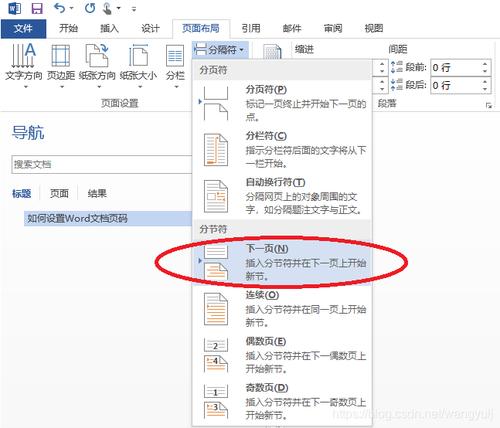This screenshot has height=428, width=500.
Task: Insert a 分页符(P) page break
Action: point(282,103)
